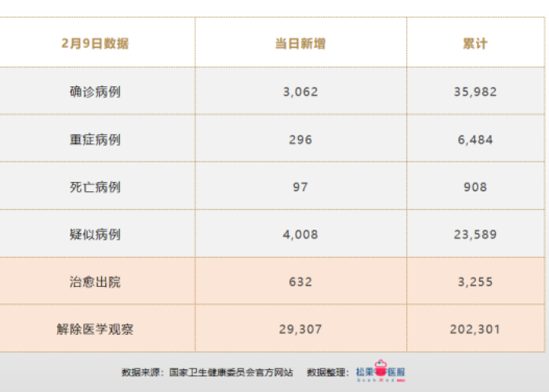This screenshot has height=392, width=549.
Task: Click the 确诊病例 row label
Action: (95, 92)
